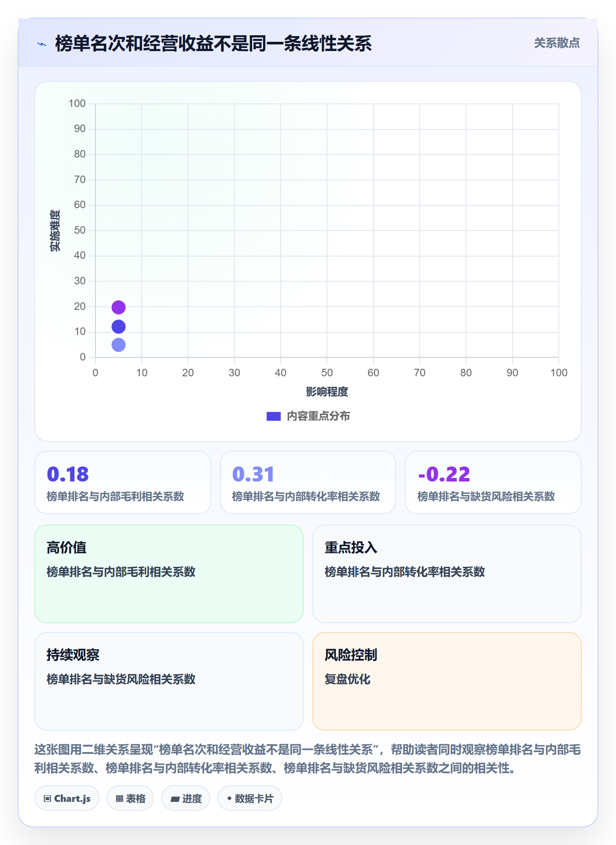Click the 内容重点分布 legend label
The height and width of the screenshot is (845, 616).
click(318, 416)
